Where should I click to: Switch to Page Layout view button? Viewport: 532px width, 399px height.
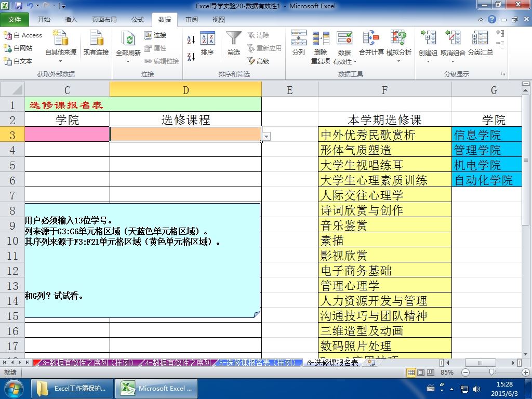tap(421, 373)
